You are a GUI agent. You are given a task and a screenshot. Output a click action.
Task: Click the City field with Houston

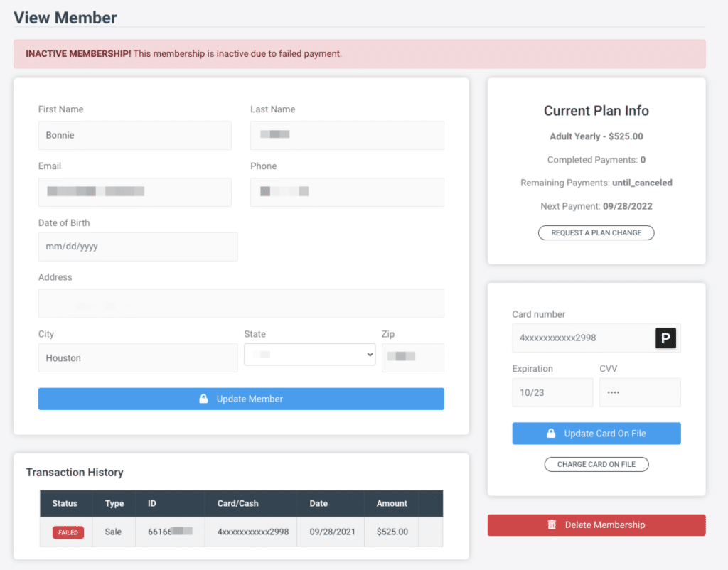(138, 358)
